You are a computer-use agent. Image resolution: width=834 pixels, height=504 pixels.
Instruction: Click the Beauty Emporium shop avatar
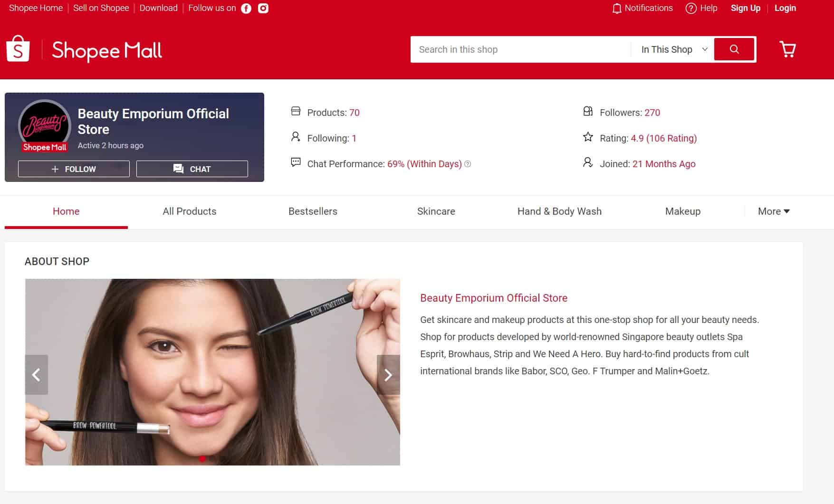pos(45,125)
